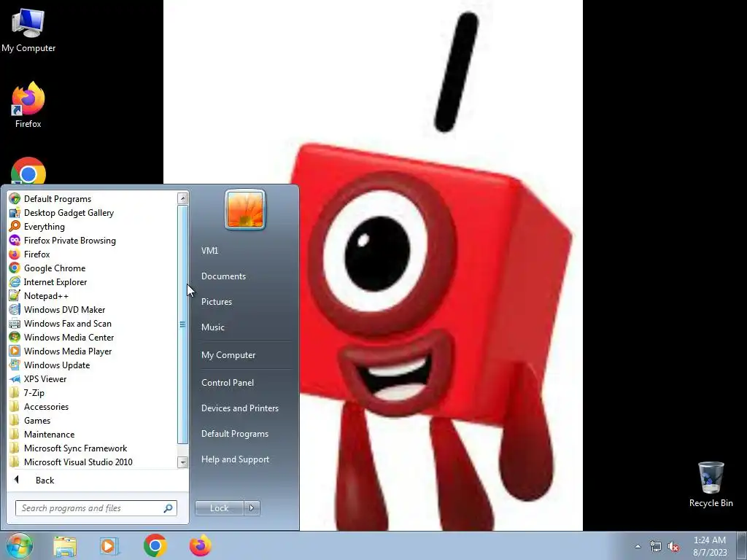
Task: Show hidden tray icons arrow
Action: pyautogui.click(x=638, y=547)
